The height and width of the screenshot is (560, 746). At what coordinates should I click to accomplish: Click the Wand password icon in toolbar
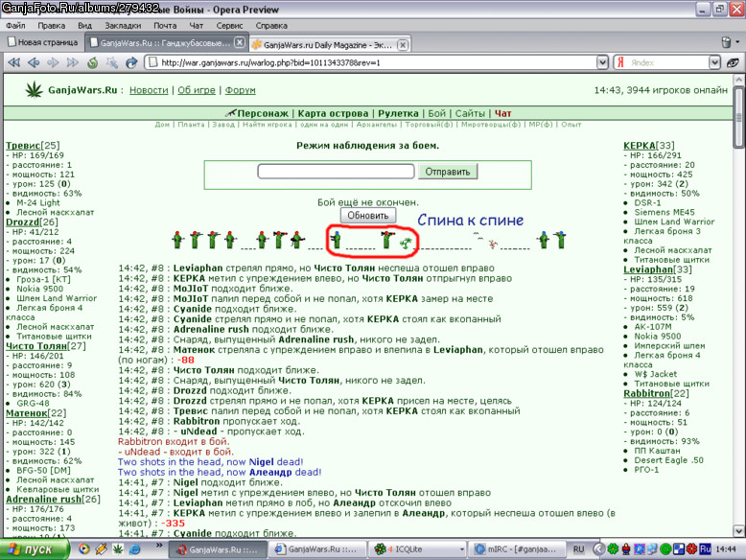click(112, 62)
